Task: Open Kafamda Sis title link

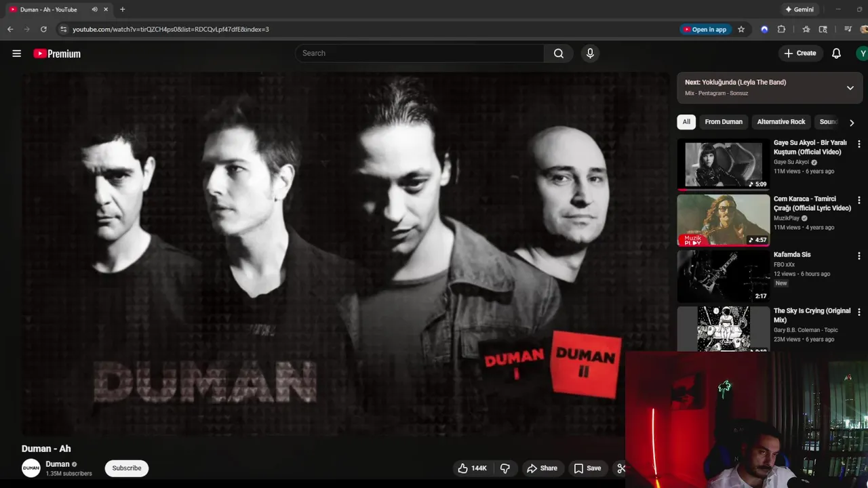Action: click(x=792, y=255)
